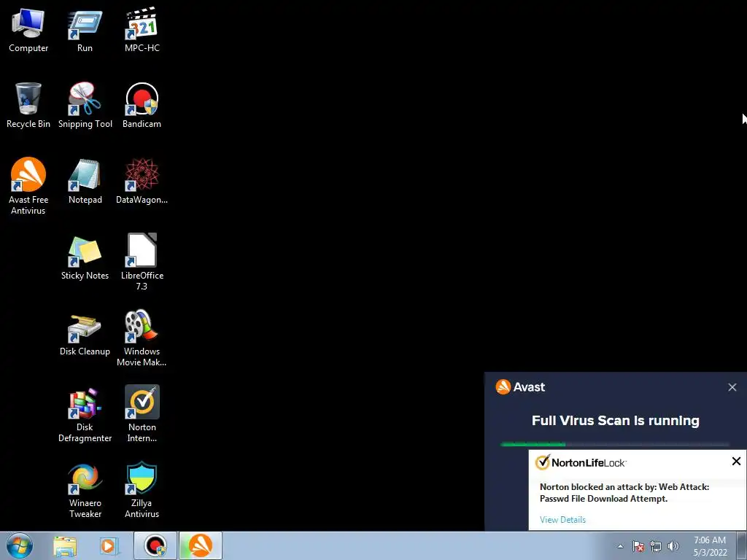Viewport: 747px width, 560px height.
Task: Select LibreOffice 7.3 desktop icon
Action: point(142,262)
